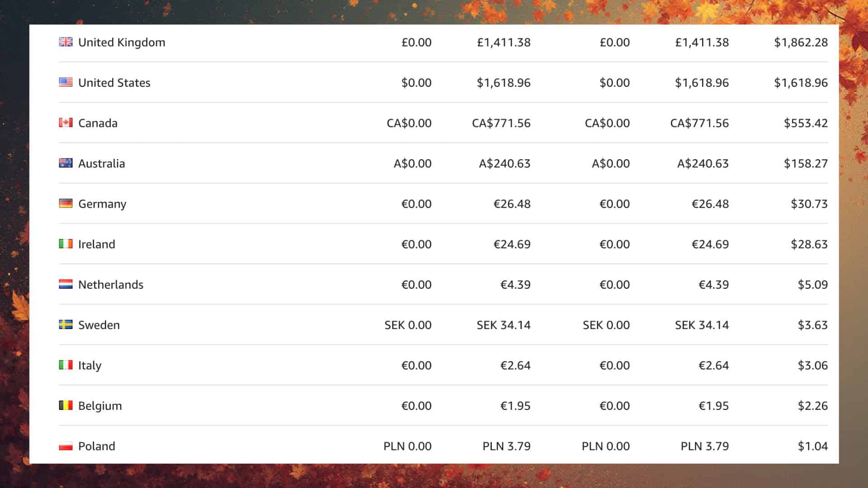
Task: Click the $1,862.28 total for United Kingdom
Action: pyautogui.click(x=801, y=42)
